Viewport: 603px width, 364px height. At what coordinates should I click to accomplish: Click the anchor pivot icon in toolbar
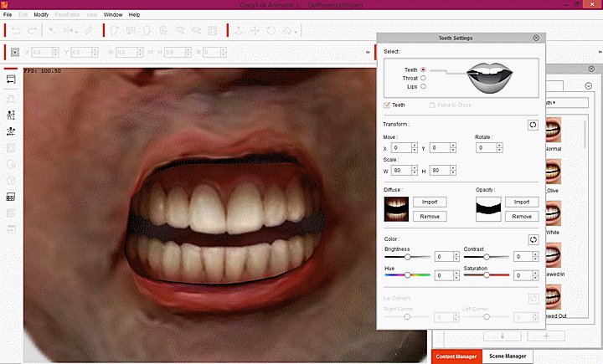(239, 30)
